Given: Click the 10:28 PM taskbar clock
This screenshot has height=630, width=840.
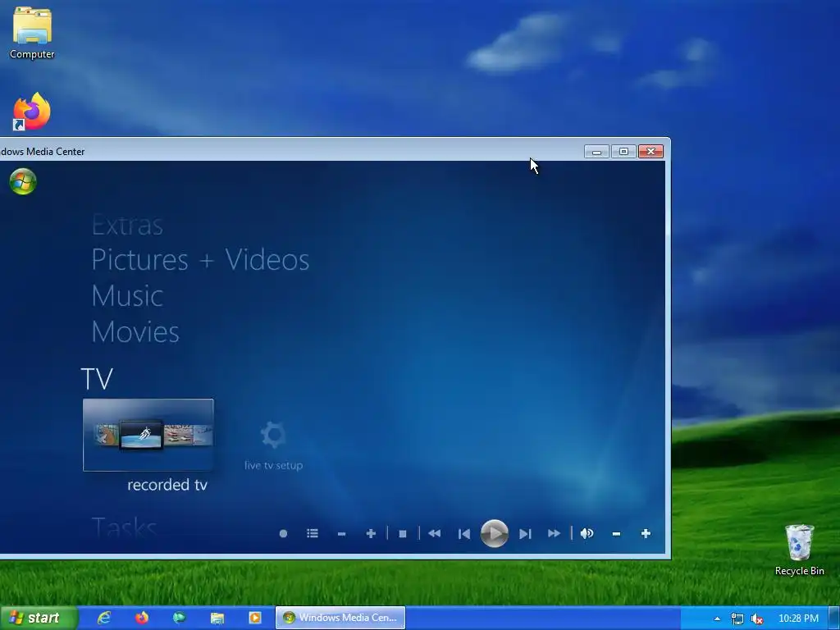Looking at the screenshot, I should coord(798,619).
